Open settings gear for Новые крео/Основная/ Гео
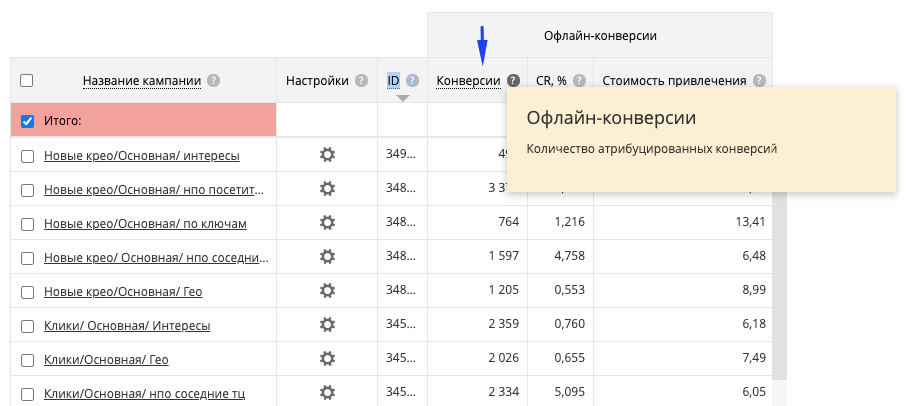This screenshot has width=910, height=406. point(327,290)
